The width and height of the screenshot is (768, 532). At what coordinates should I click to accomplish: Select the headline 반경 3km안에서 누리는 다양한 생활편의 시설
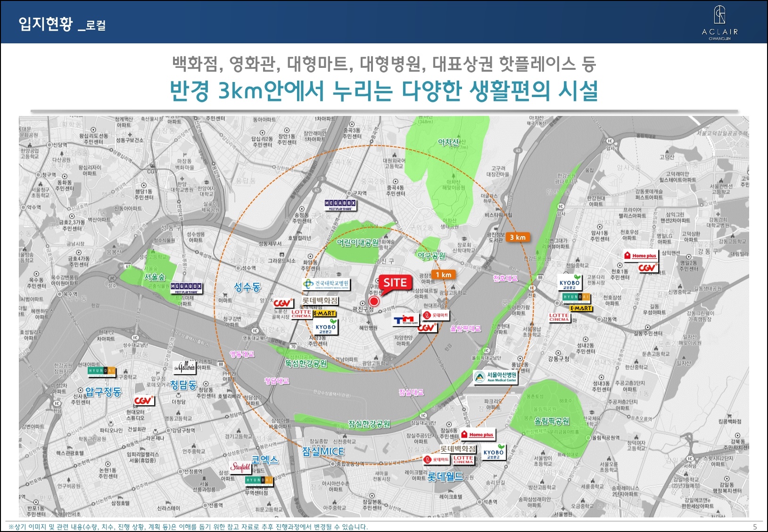pos(384,91)
